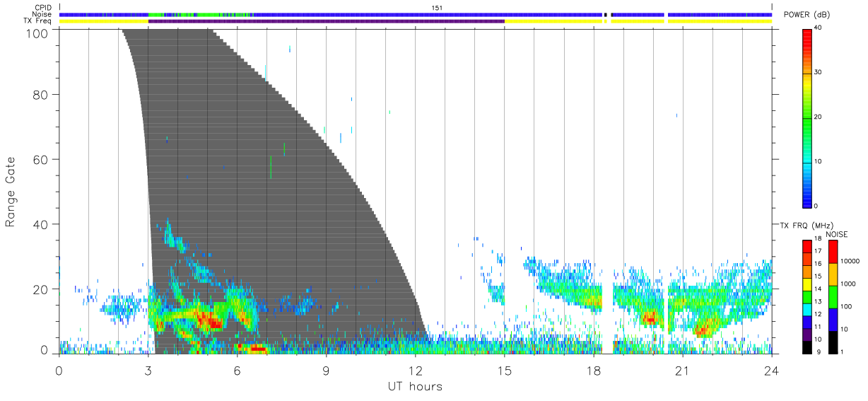Click power colorbar label '30'
Screen dimensions: 868x401
[x=818, y=72]
